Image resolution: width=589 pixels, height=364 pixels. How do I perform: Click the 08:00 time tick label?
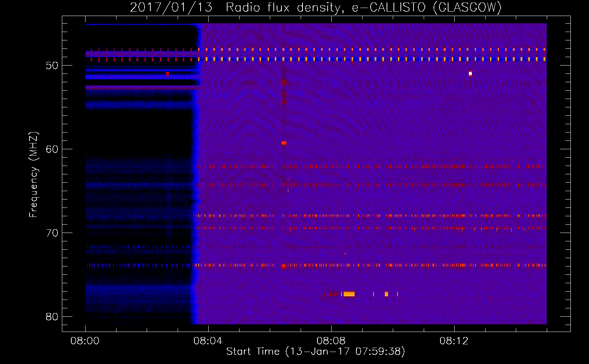click(85, 341)
